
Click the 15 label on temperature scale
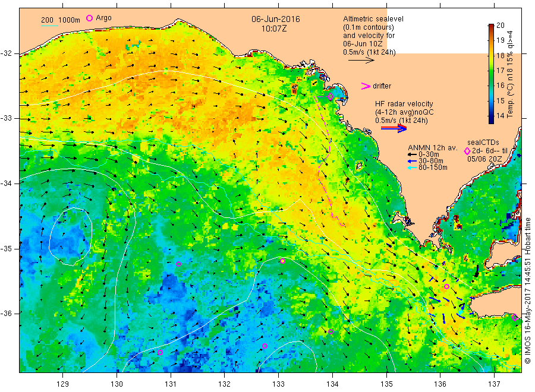(x=500, y=100)
